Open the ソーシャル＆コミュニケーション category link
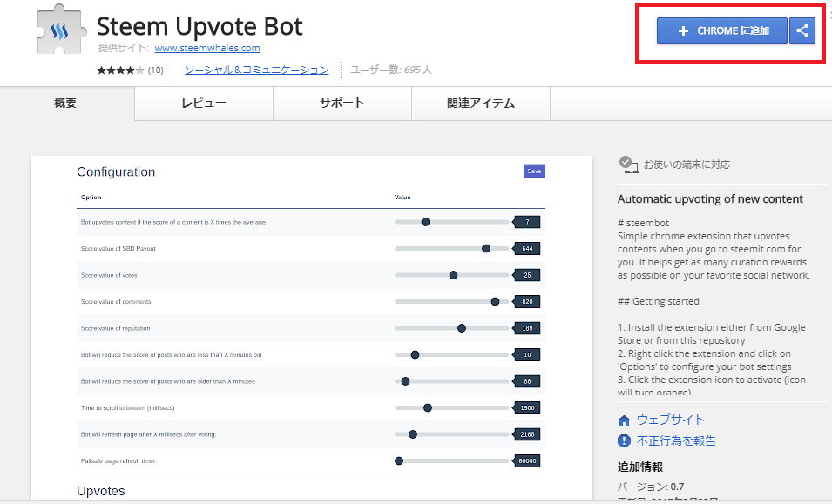This screenshot has height=504, width=832. [x=257, y=70]
